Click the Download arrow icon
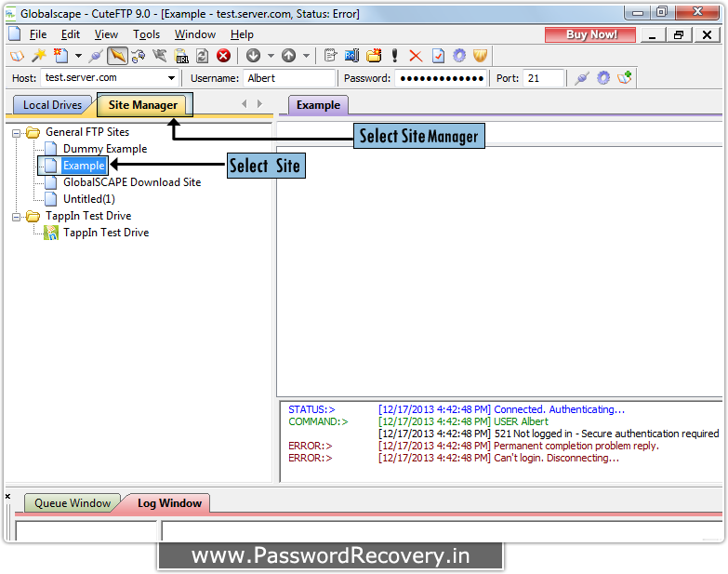Viewport: 728px width, 574px height. (x=253, y=56)
